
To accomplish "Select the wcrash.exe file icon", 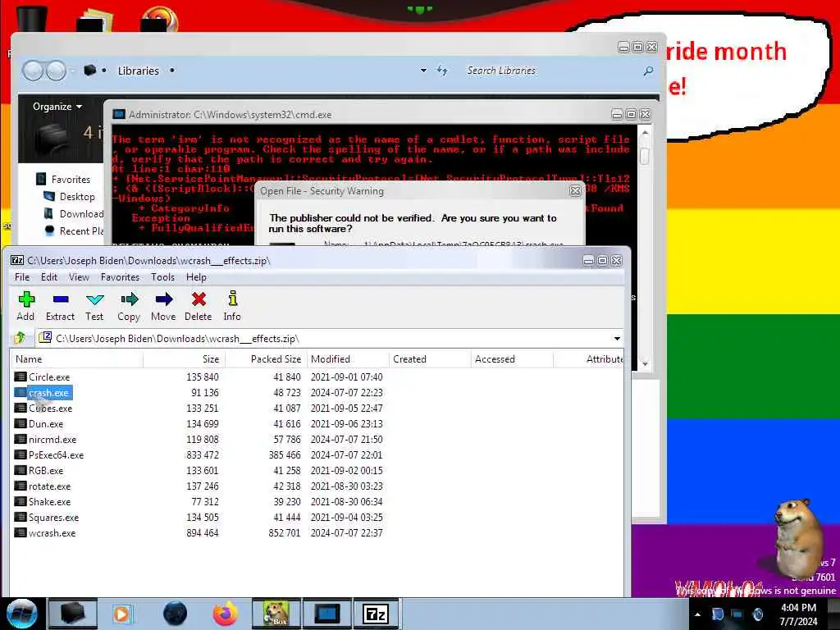I will pyautogui.click(x=21, y=532).
